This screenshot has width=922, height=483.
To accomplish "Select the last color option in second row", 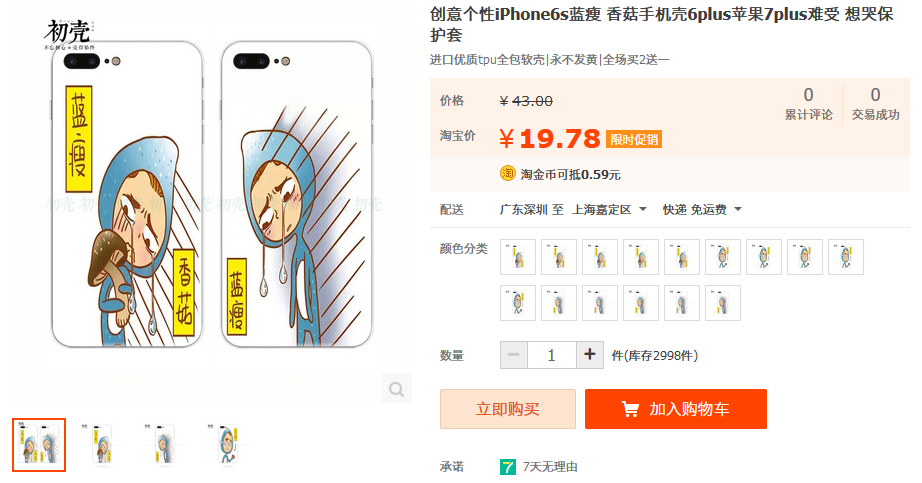I will 723,303.
